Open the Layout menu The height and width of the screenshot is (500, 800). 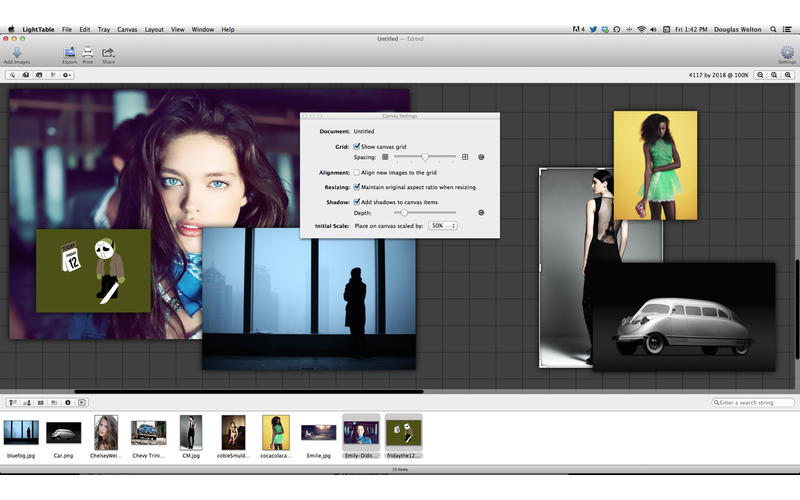pos(154,30)
